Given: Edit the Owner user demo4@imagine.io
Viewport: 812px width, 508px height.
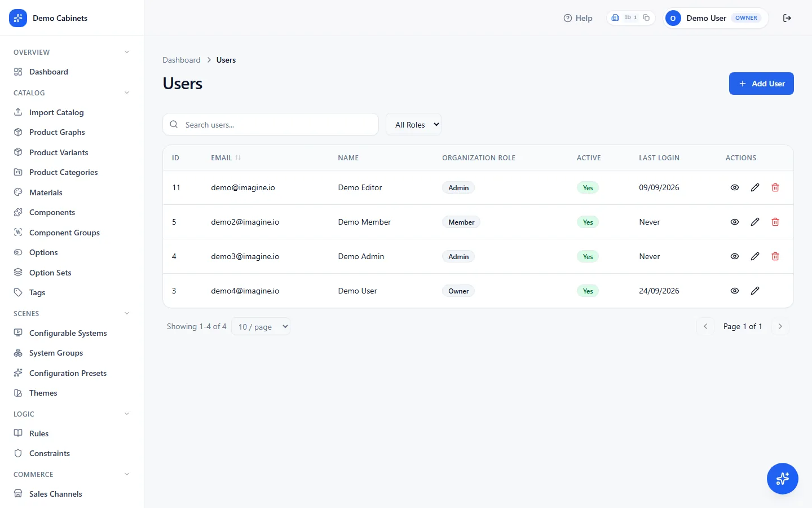Looking at the screenshot, I should coord(755,291).
